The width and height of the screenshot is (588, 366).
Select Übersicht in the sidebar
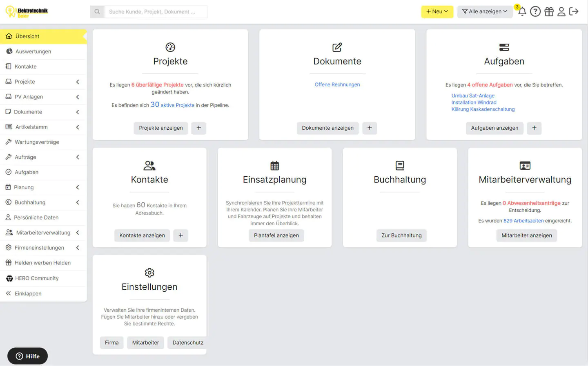[x=43, y=36]
